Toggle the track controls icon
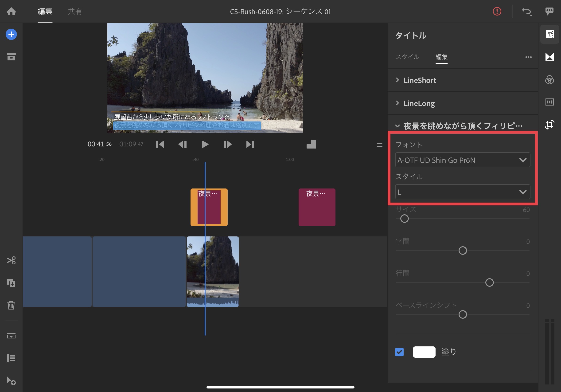 point(11,358)
